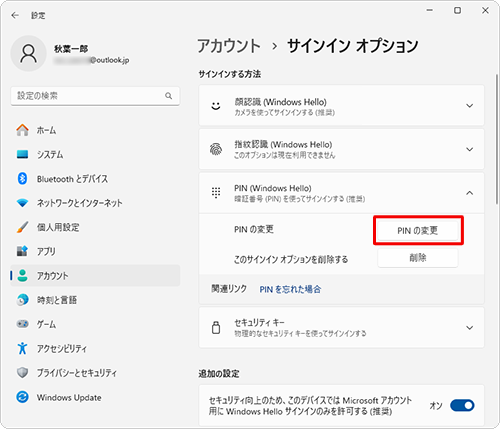
Task: Click the サインイン オプション page heading
Action: click(353, 46)
